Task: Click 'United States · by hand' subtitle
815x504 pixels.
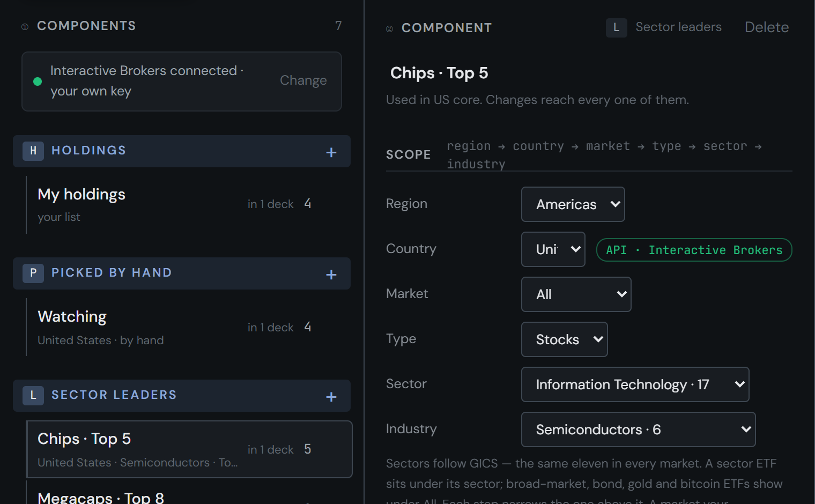Action: coord(101,340)
